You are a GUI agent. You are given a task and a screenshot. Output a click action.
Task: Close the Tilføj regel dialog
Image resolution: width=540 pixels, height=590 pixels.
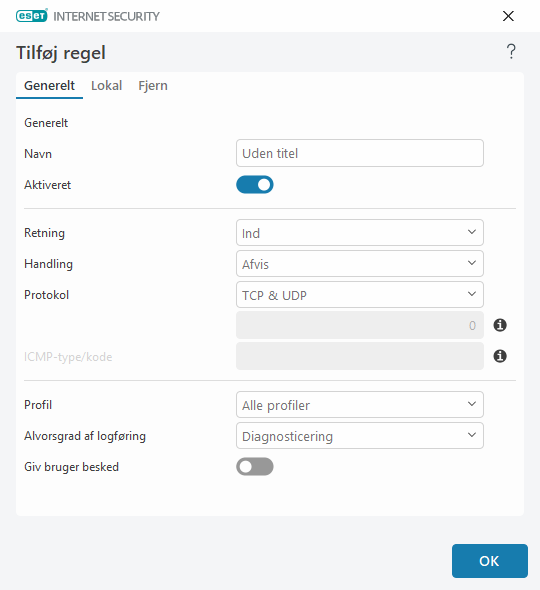(x=508, y=16)
